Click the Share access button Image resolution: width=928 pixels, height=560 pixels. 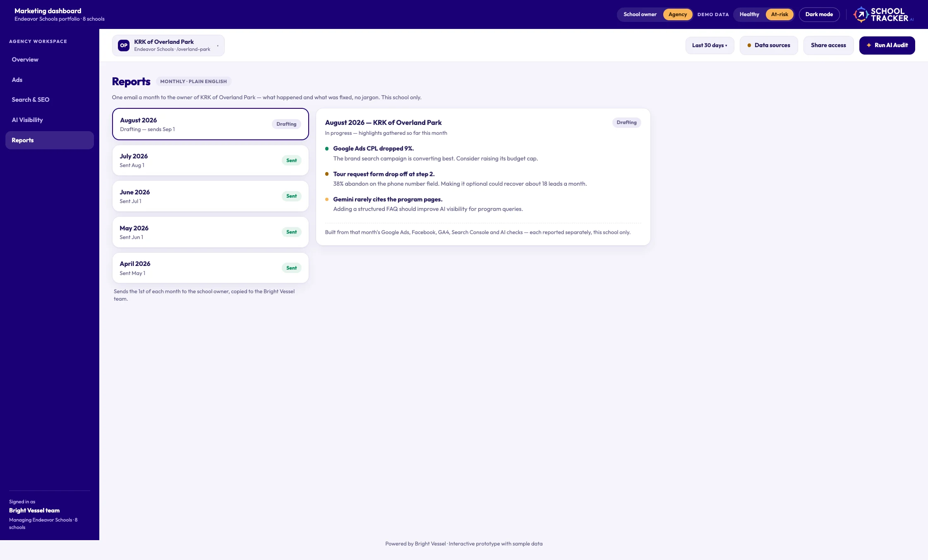point(828,45)
